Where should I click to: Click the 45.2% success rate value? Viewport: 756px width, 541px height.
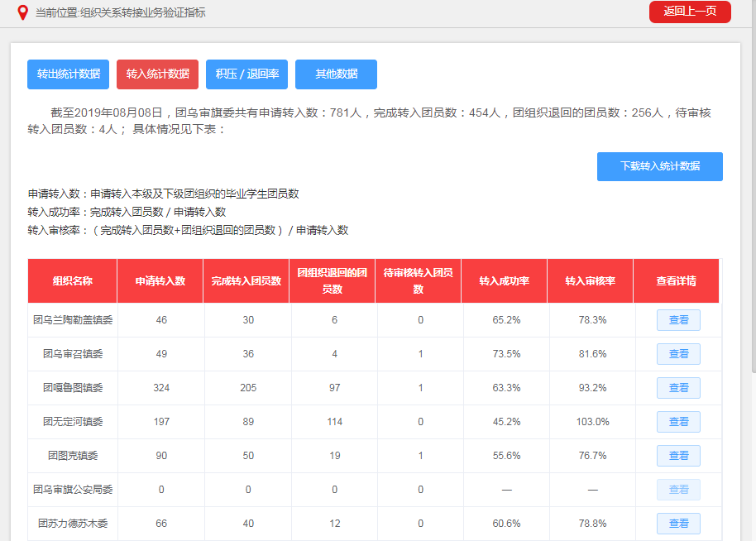tap(507, 422)
